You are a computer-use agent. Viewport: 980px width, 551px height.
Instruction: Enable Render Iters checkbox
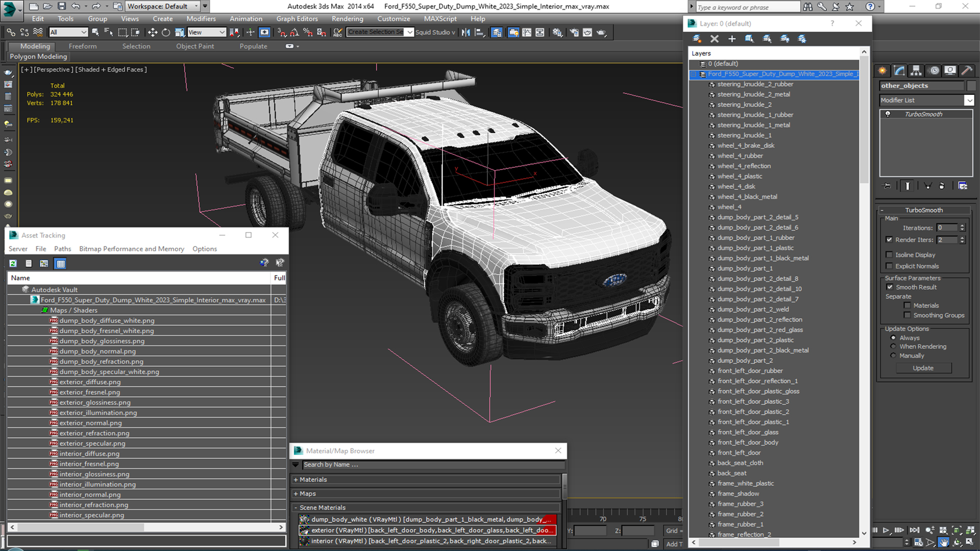coord(890,240)
